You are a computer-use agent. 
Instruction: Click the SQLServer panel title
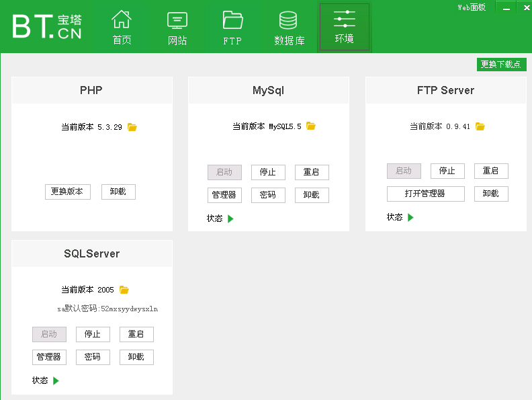pyautogui.click(x=91, y=253)
